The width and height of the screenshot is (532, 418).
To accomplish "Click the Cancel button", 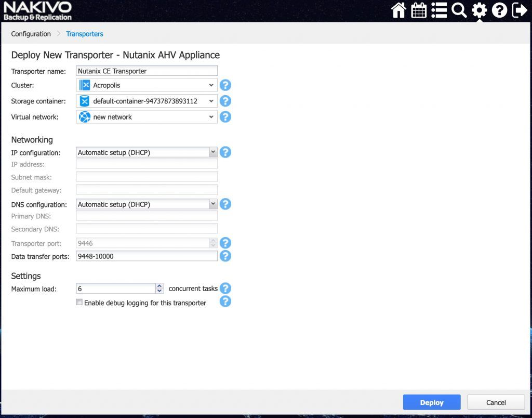I will pos(496,402).
